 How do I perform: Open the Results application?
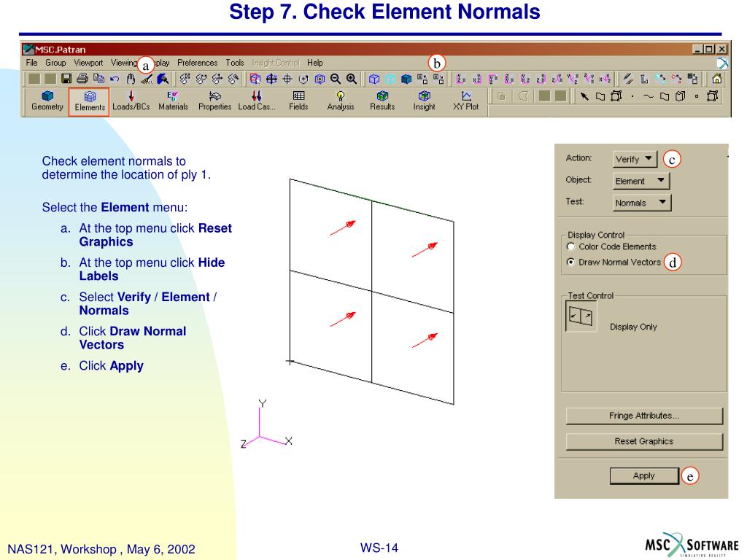tap(382, 101)
